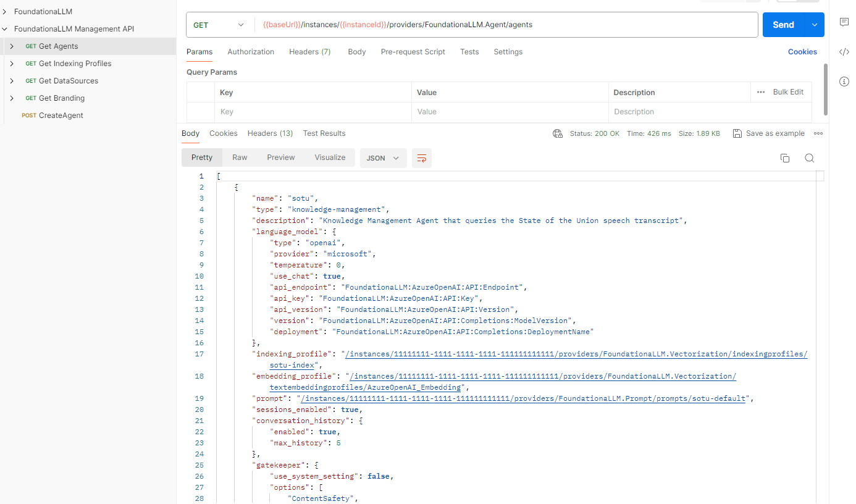Click Bulk Edit in Query Params
This screenshot has width=856, height=504.
[789, 92]
